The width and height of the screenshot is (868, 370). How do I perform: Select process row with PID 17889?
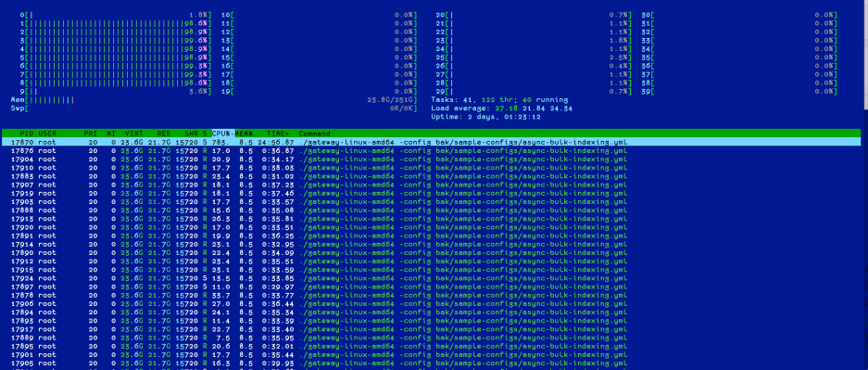tap(432, 338)
